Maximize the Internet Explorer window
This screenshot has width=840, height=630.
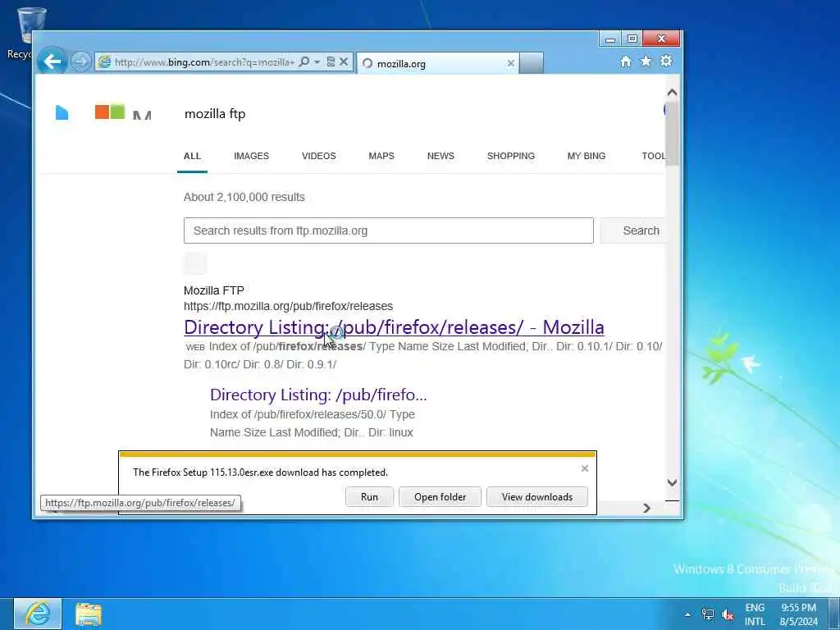(x=632, y=39)
